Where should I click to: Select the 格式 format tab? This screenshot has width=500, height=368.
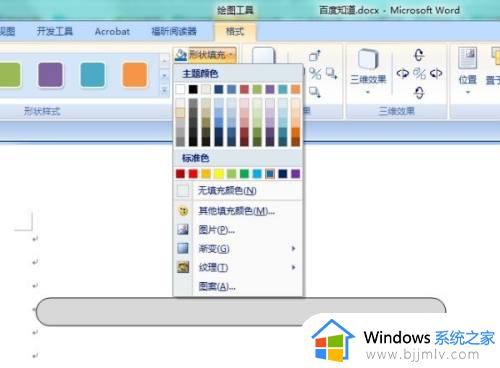[x=235, y=32]
